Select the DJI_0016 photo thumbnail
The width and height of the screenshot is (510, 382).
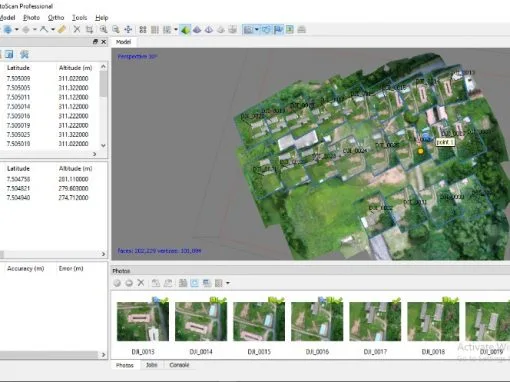click(x=317, y=322)
